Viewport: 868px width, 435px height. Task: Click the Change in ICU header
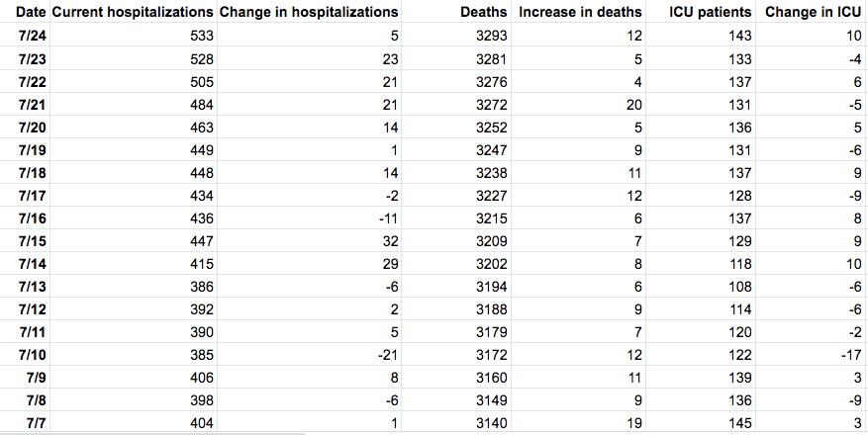(813, 13)
